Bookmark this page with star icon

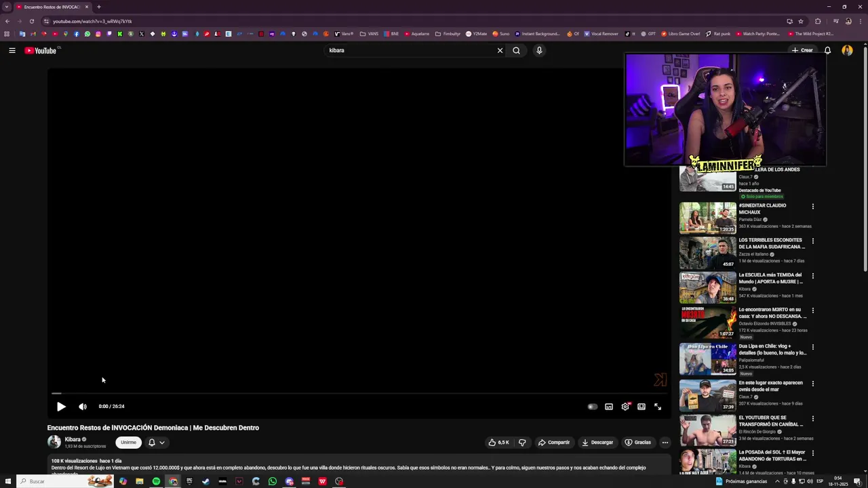(x=800, y=21)
